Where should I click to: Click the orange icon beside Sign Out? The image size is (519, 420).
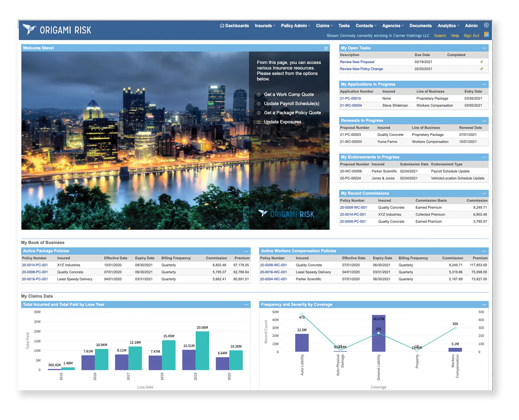pos(486,34)
